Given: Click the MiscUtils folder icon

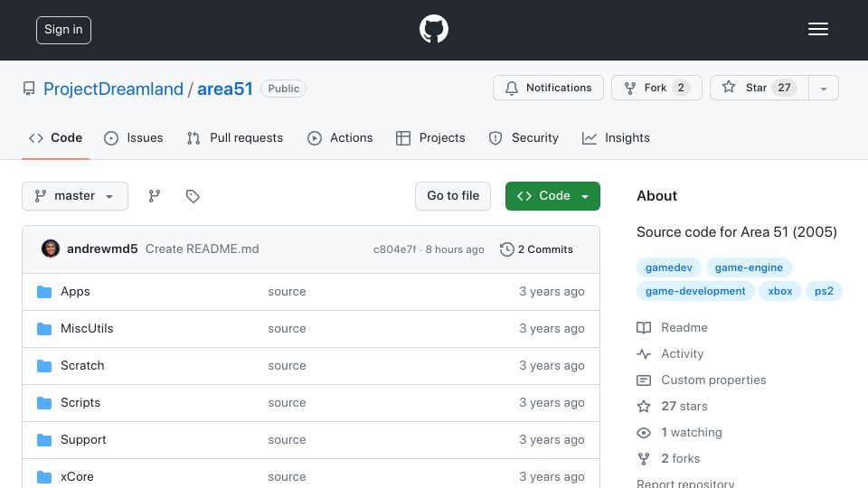Looking at the screenshot, I should tap(44, 329).
